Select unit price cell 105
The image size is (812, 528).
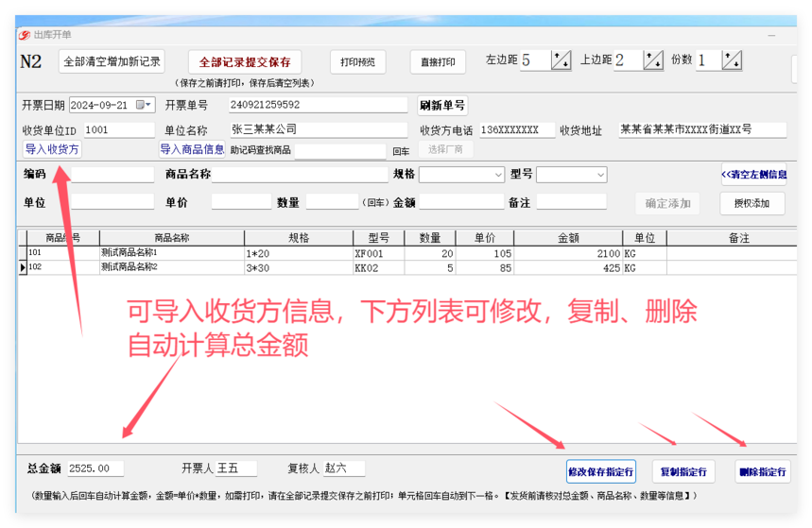pyautogui.click(x=485, y=253)
